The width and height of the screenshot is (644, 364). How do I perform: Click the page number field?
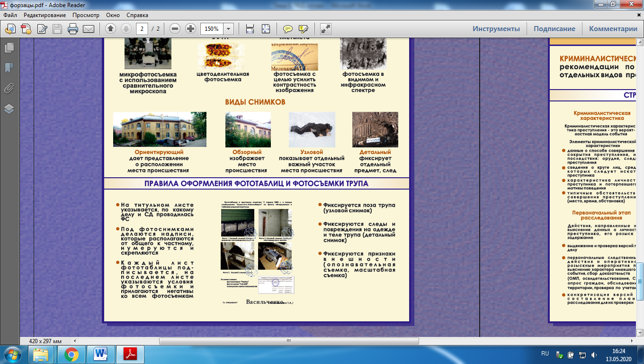(x=142, y=29)
